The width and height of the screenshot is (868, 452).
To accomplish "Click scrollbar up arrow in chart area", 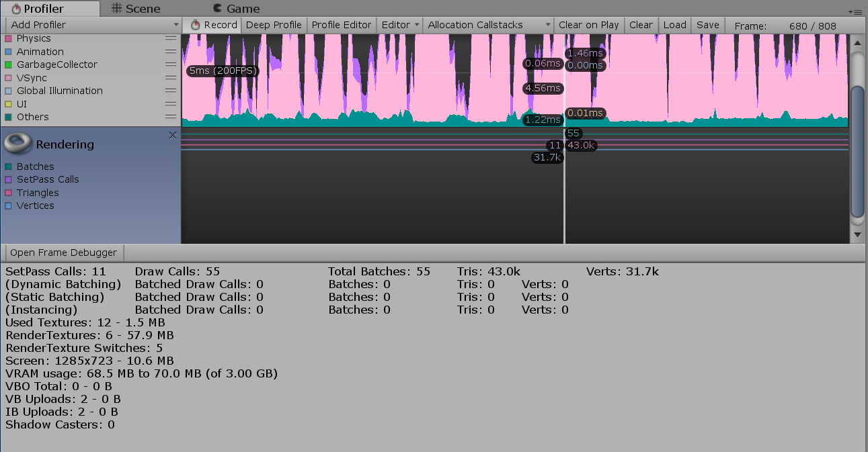I will (857, 42).
